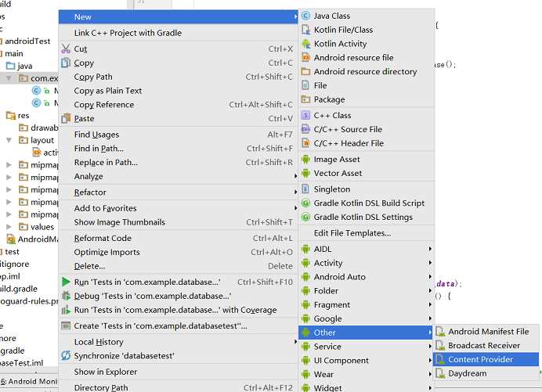The image size is (542, 392).
Task: Open the Fragment submenu entry
Action: [x=366, y=304]
